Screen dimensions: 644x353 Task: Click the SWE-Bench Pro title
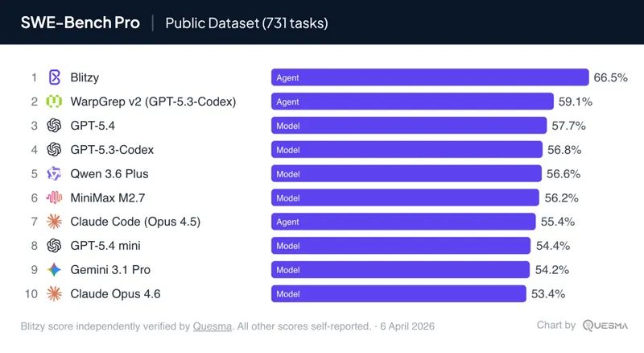pos(80,23)
